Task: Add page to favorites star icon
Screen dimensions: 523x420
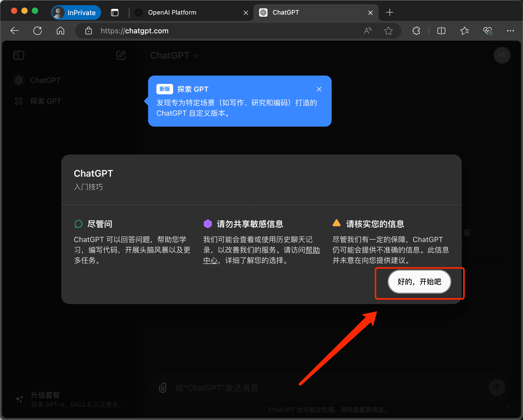Action: 388,31
